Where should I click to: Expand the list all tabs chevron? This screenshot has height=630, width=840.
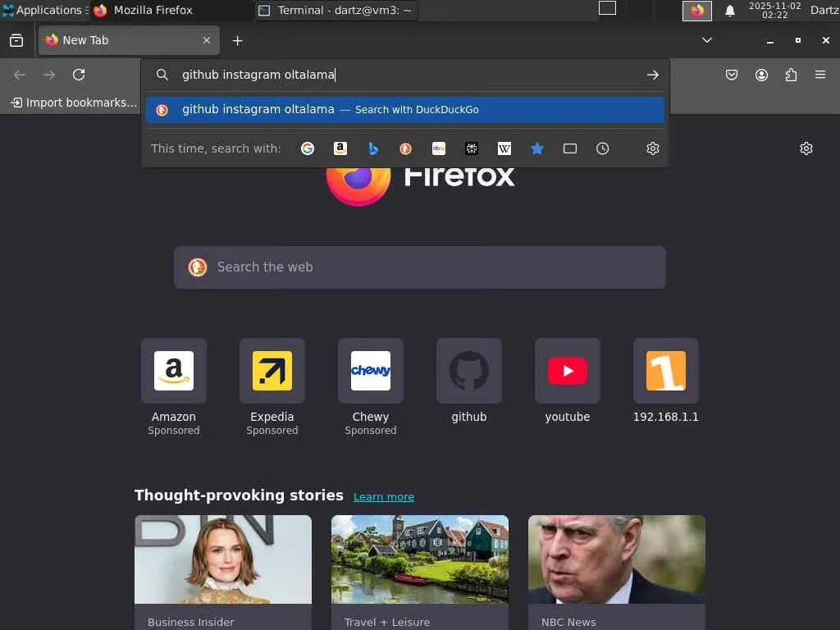pyautogui.click(x=707, y=40)
